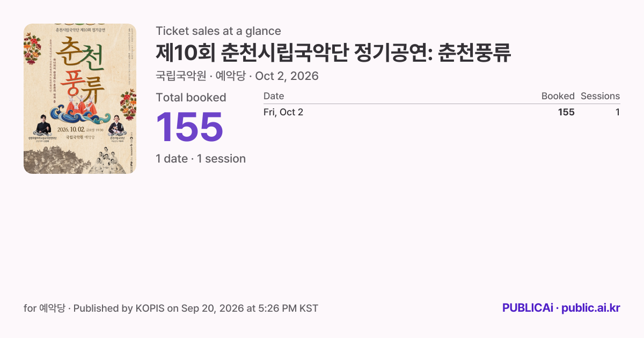Select the Sep 20, 2026 publish timestamp
This screenshot has height=338, width=644.
coord(250,308)
